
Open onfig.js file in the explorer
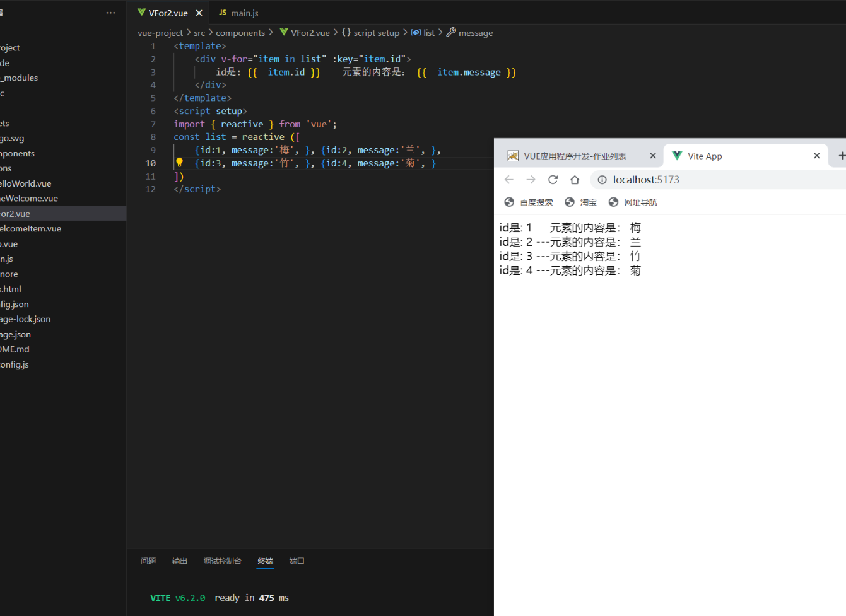point(15,364)
